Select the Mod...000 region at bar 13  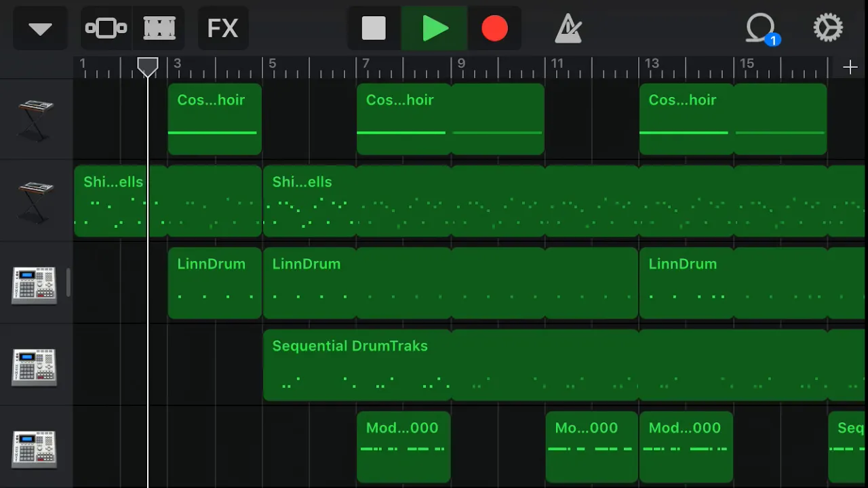point(686,447)
